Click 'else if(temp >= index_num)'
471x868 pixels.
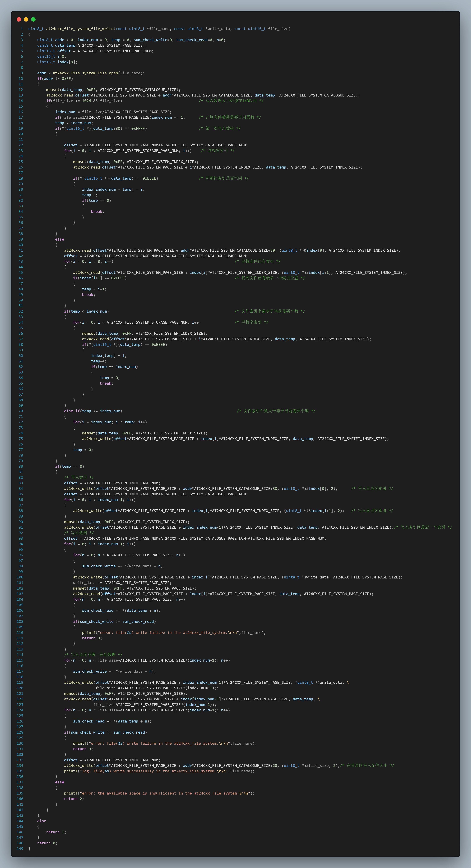pos(93,411)
